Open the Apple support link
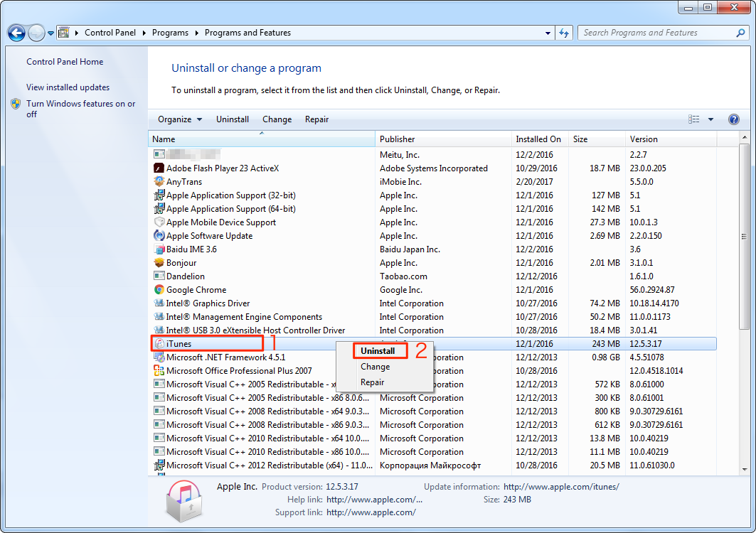 (371, 513)
